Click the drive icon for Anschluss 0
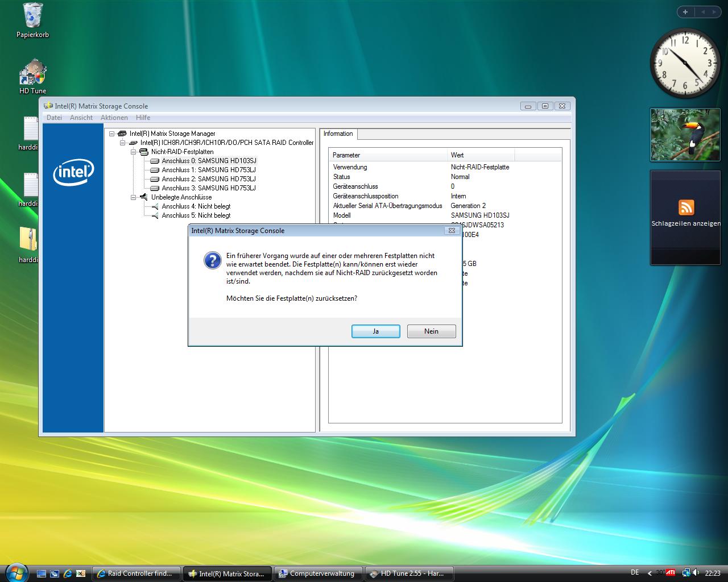 pos(154,161)
